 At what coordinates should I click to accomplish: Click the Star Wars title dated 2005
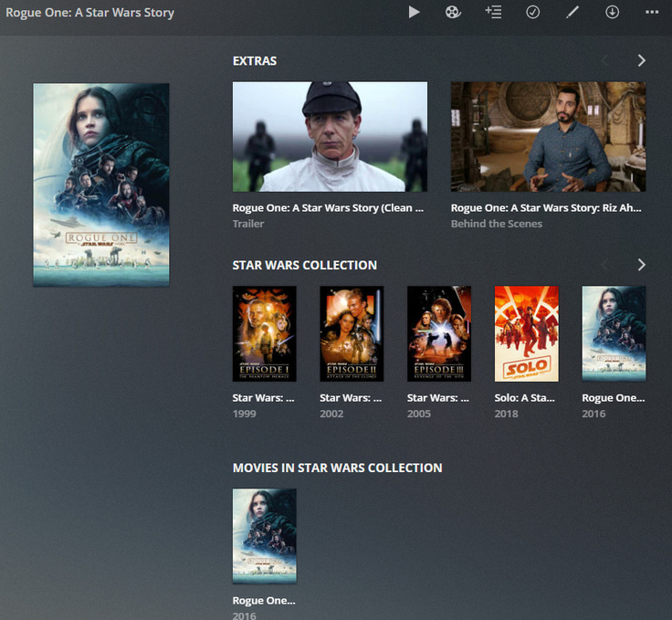point(438,398)
